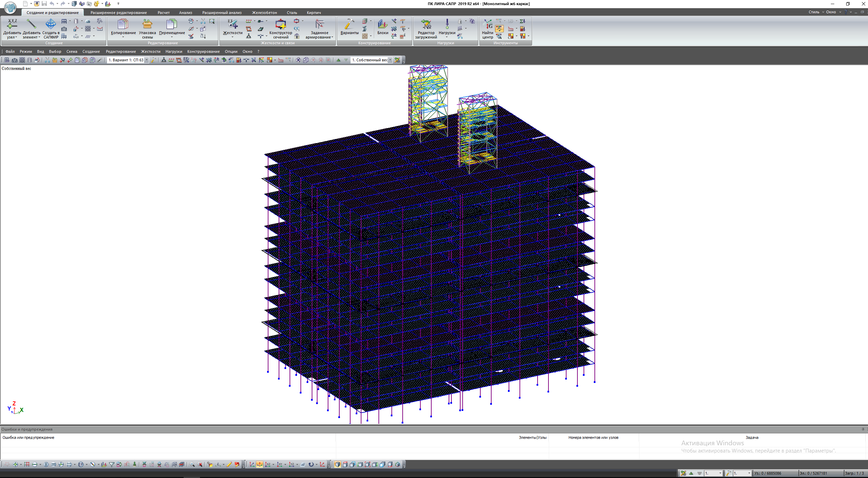The width and height of the screenshot is (868, 478).
Task: Click the filter funnel icon in bottom toolbar
Action: tap(112, 464)
